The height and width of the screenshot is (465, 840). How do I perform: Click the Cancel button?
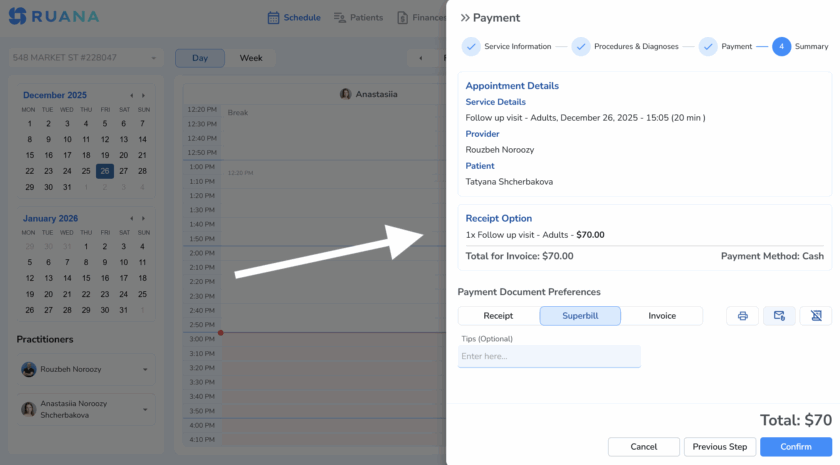tap(643, 447)
